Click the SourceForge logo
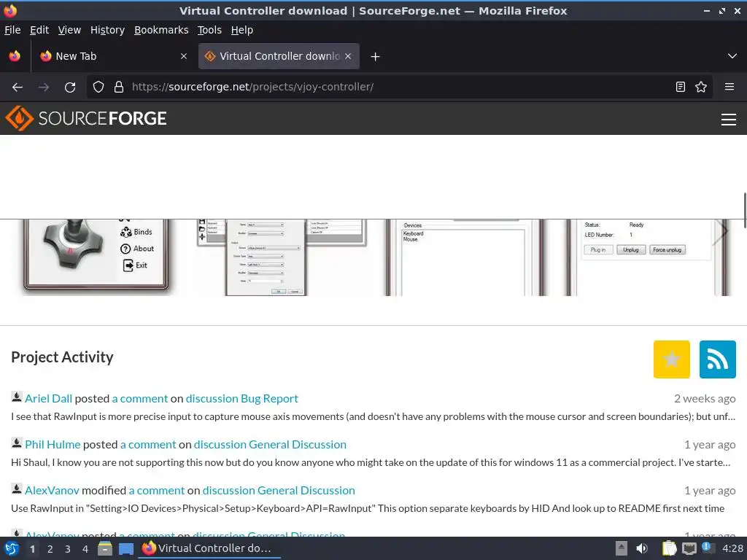This screenshot has height=560, width=747. 86,118
